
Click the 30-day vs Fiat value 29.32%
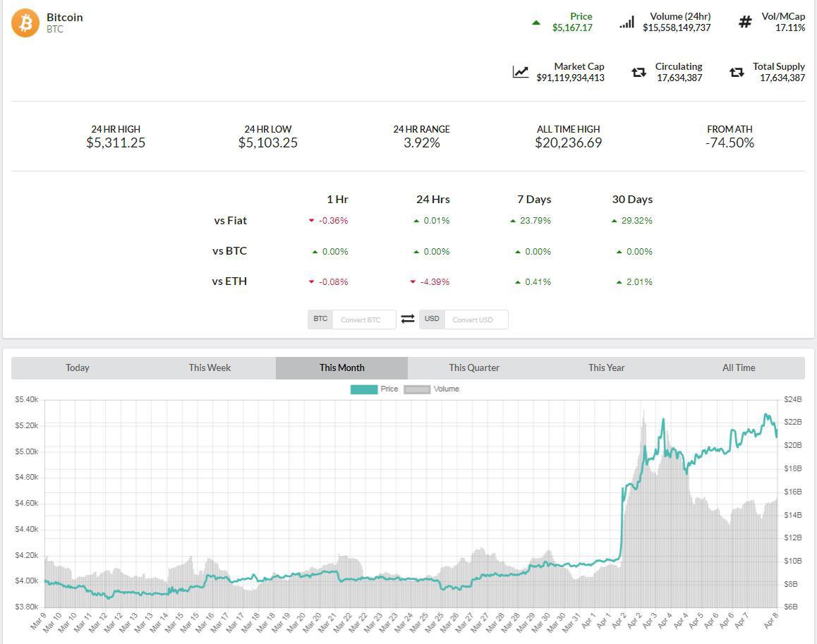pyautogui.click(x=636, y=220)
